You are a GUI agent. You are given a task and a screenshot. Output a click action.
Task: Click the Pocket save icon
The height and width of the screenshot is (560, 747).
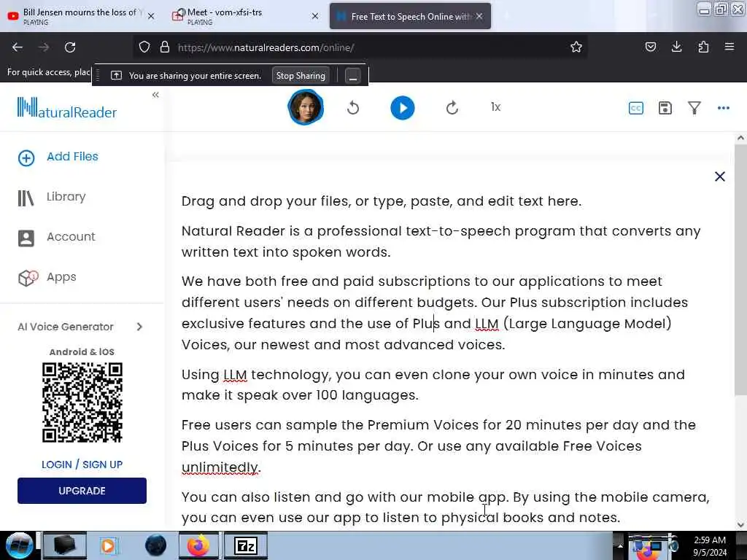(x=650, y=47)
